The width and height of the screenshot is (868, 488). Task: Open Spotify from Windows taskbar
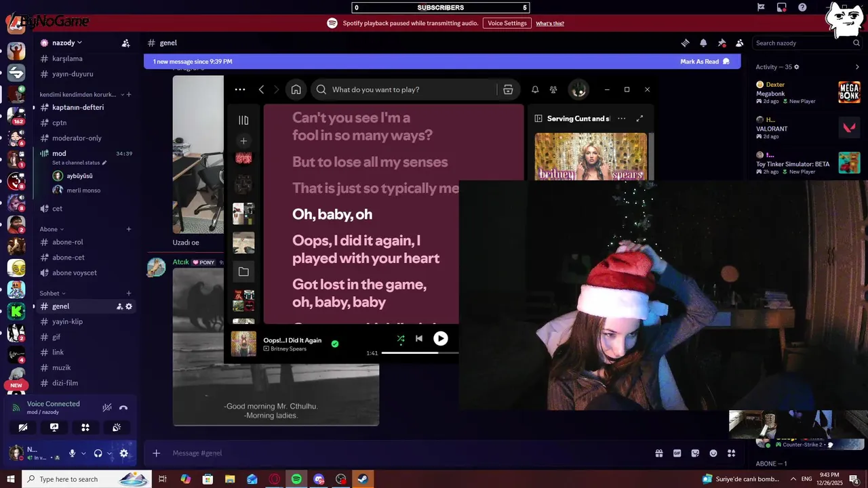(x=296, y=479)
